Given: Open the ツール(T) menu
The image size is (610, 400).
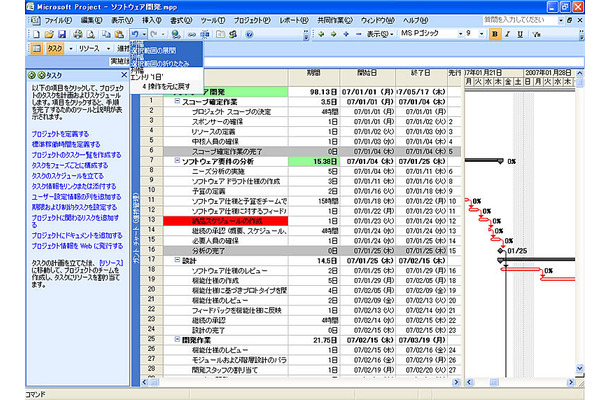Looking at the screenshot, I should tap(213, 20).
